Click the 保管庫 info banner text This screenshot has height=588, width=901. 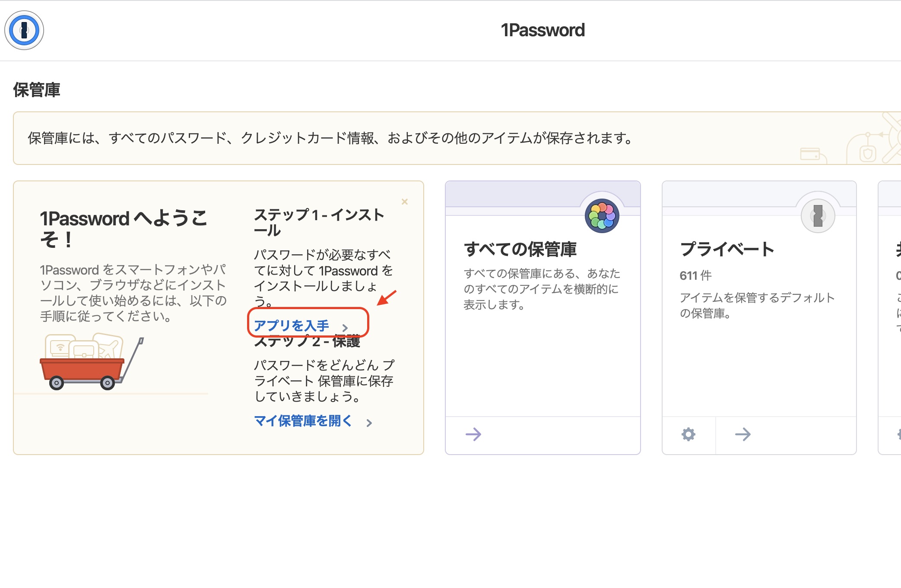[330, 138]
